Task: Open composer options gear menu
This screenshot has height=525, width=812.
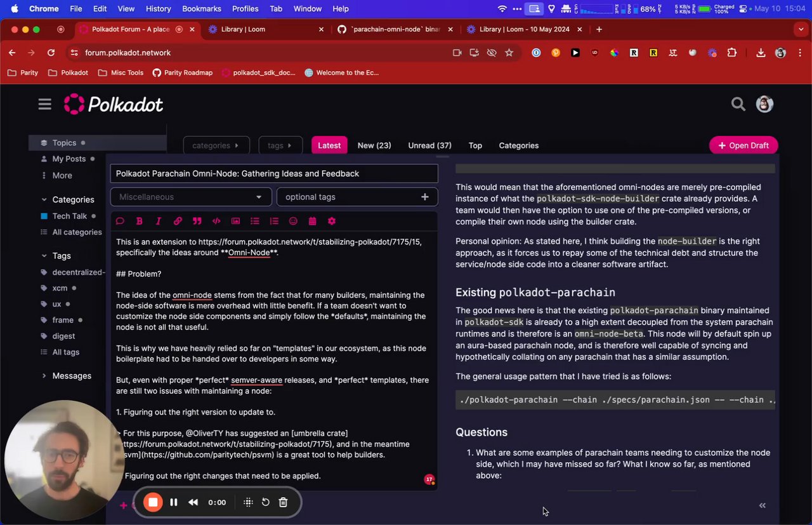Action: coord(332,221)
